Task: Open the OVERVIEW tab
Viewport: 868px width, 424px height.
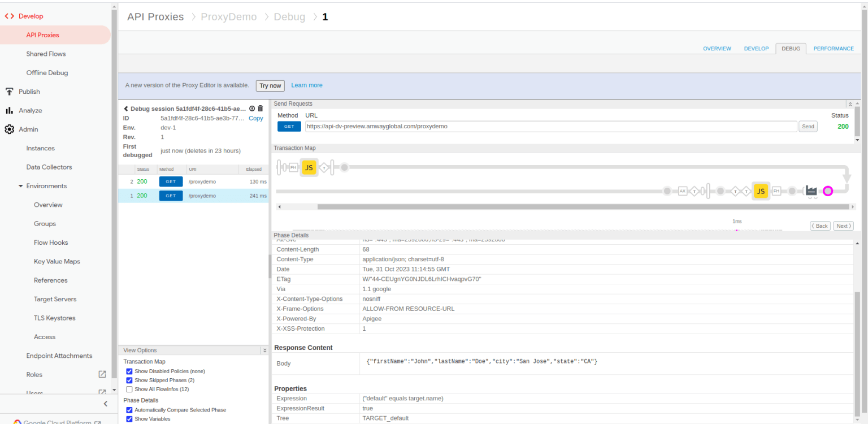Action: point(717,49)
